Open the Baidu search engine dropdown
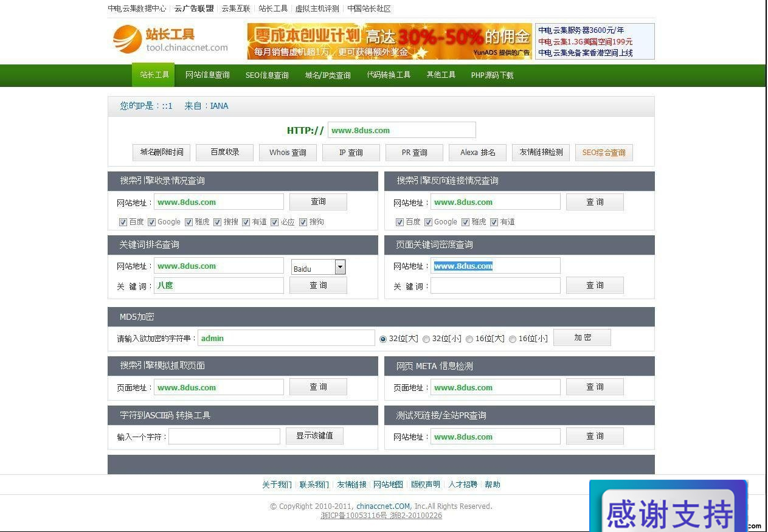 coord(319,267)
